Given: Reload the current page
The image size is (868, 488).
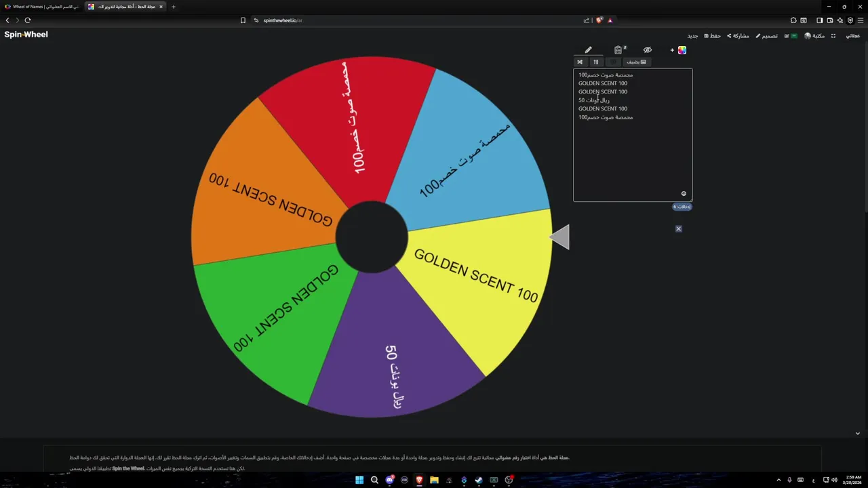Looking at the screenshot, I should pyautogui.click(x=28, y=20).
